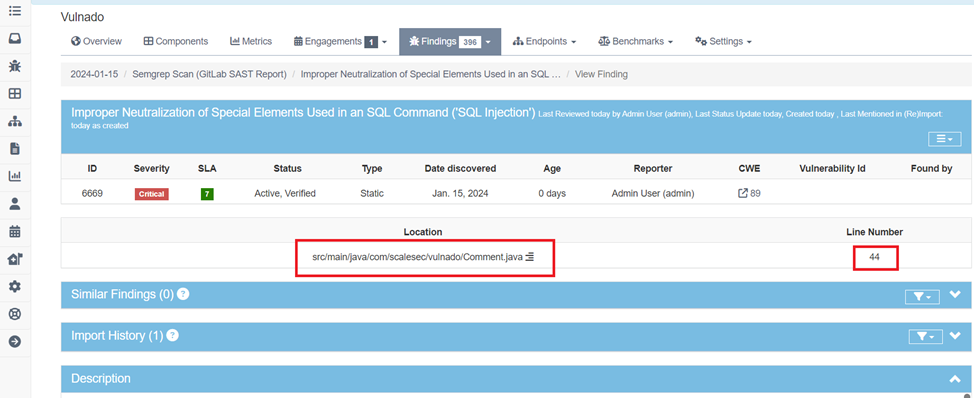This screenshot has height=398, width=974.
Task: Click the Findings count badge 396
Action: pyautogui.click(x=470, y=42)
